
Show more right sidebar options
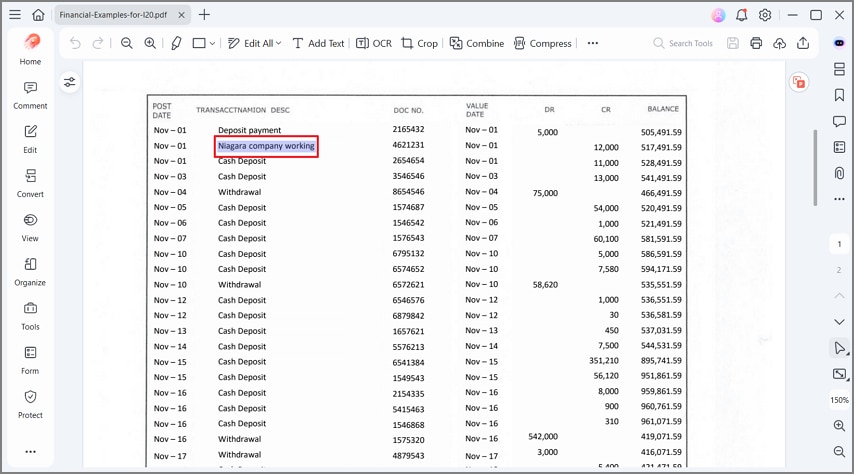839,199
